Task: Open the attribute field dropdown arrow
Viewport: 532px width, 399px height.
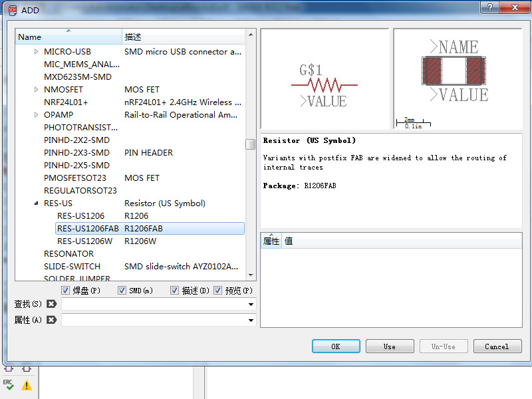Action: [x=251, y=320]
